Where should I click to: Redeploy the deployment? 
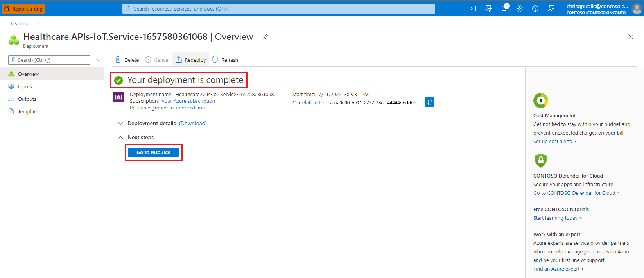click(190, 60)
